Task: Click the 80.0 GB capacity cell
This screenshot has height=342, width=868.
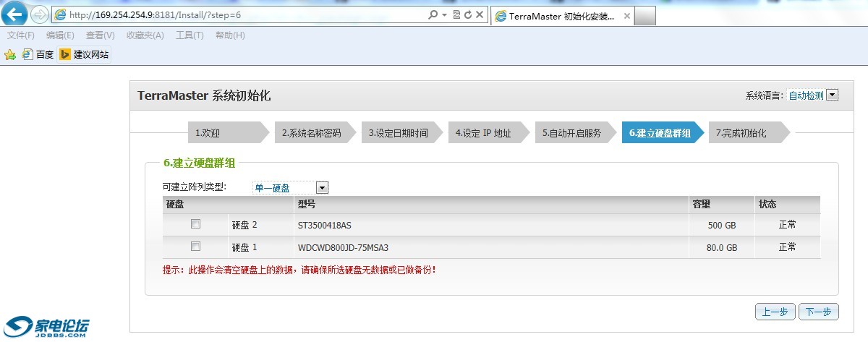Action: [x=722, y=247]
